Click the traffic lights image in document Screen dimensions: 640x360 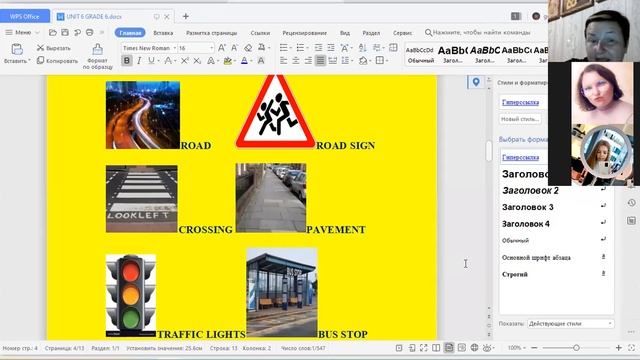click(x=131, y=296)
